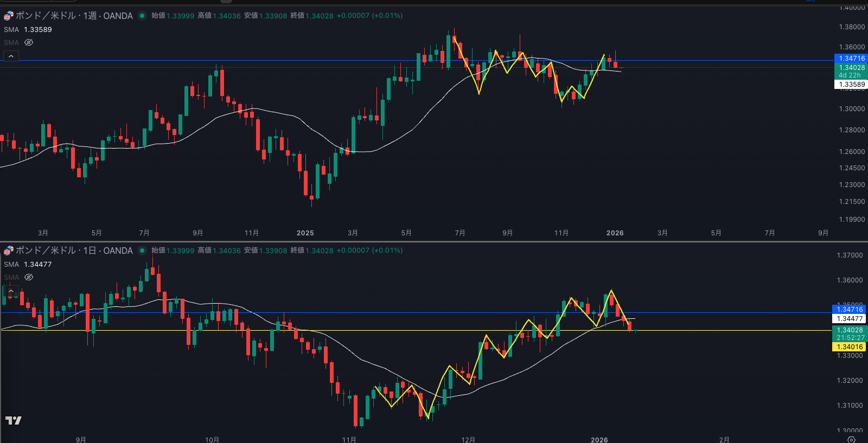This screenshot has width=868, height=443.
Task: Select the SMA 1.34477 indicator in daily chart
Action: pyautogui.click(x=28, y=265)
